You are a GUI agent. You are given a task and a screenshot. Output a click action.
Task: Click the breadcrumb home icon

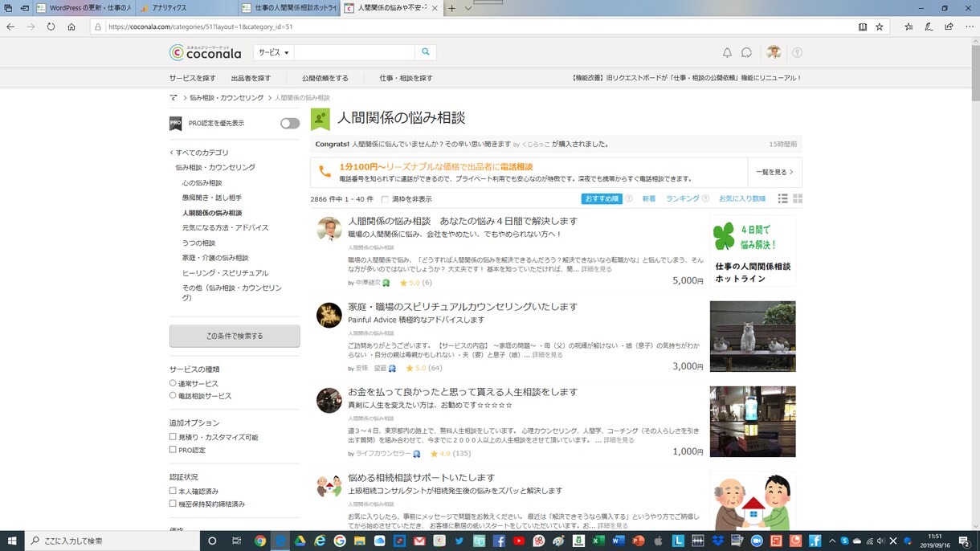click(174, 98)
